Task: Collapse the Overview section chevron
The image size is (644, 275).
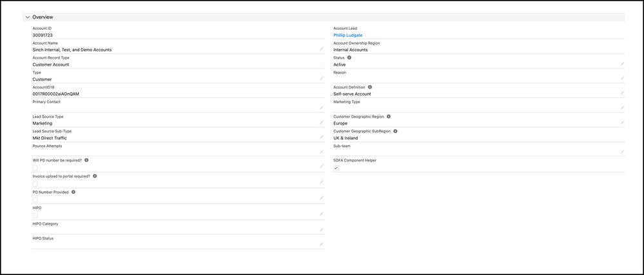Action: coord(28,17)
